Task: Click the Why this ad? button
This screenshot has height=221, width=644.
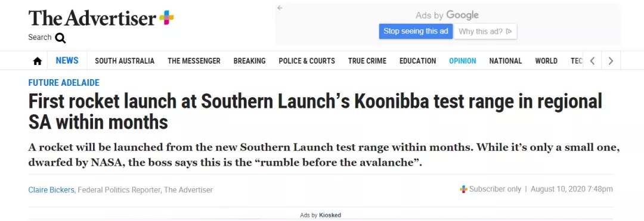Action: pyautogui.click(x=485, y=31)
